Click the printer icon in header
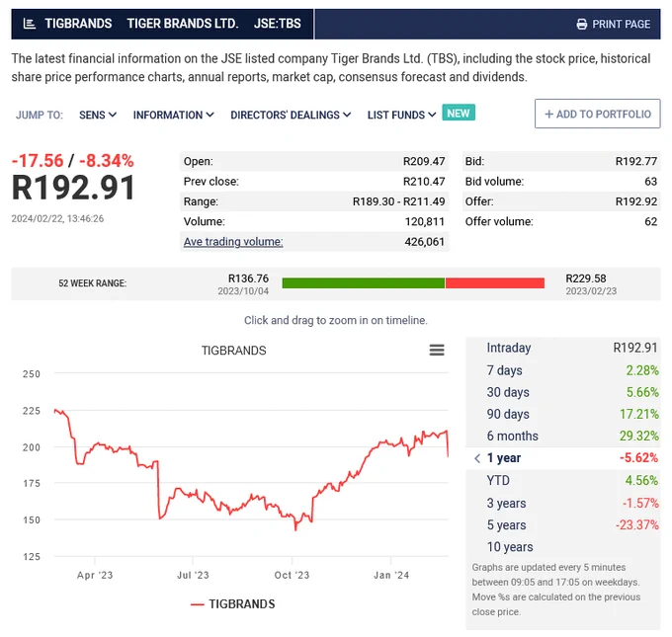 click(581, 24)
